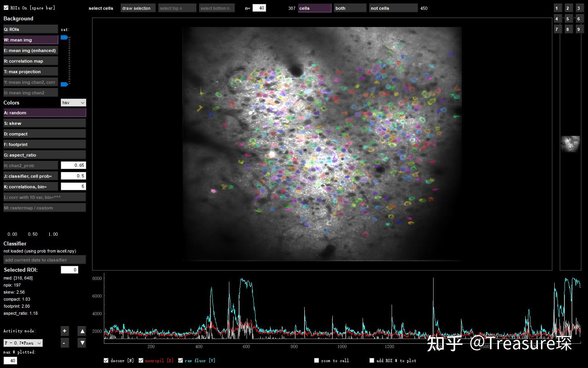Disable the neuropil [B] trace checkbox
The width and height of the screenshot is (588, 368).
141,361
